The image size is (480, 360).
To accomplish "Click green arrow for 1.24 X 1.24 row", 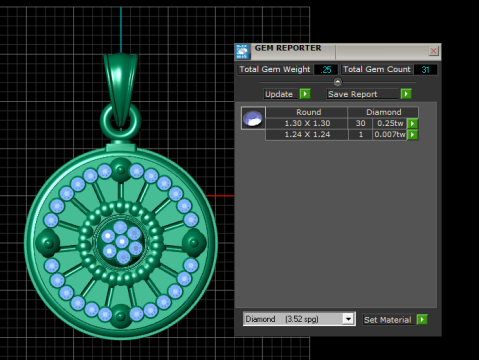I will click(413, 134).
